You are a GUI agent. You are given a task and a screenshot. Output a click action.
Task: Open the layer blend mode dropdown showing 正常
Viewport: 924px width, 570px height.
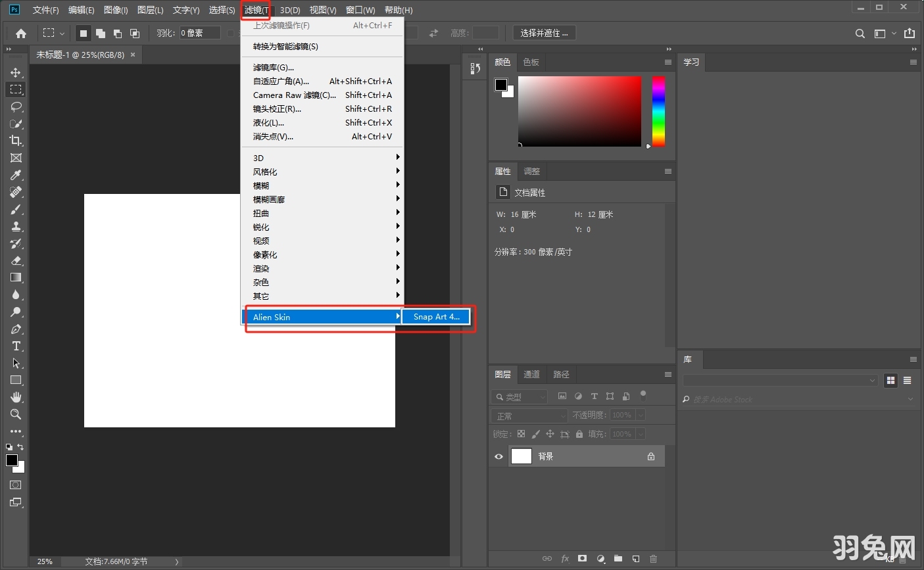[528, 415]
